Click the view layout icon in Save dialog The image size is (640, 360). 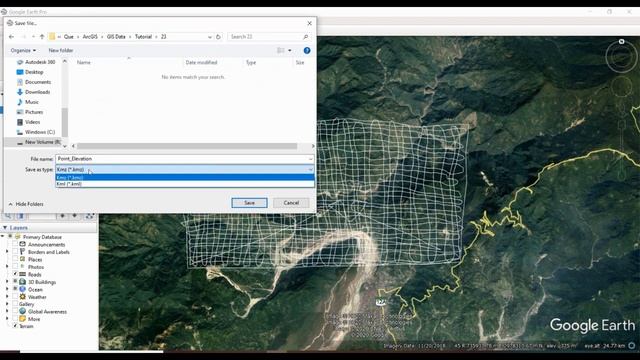pos(281,50)
